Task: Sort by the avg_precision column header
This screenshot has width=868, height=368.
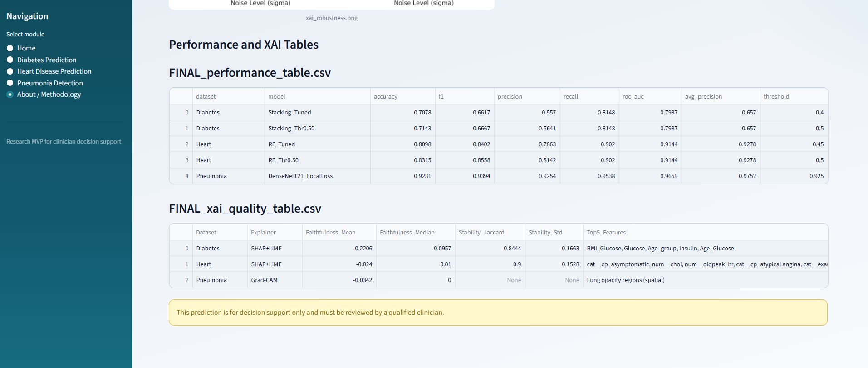Action: (x=721, y=96)
